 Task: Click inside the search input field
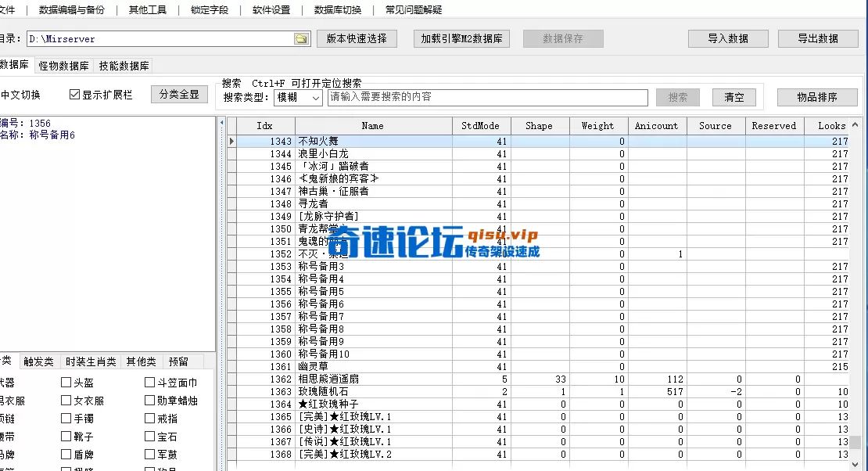tap(482, 97)
